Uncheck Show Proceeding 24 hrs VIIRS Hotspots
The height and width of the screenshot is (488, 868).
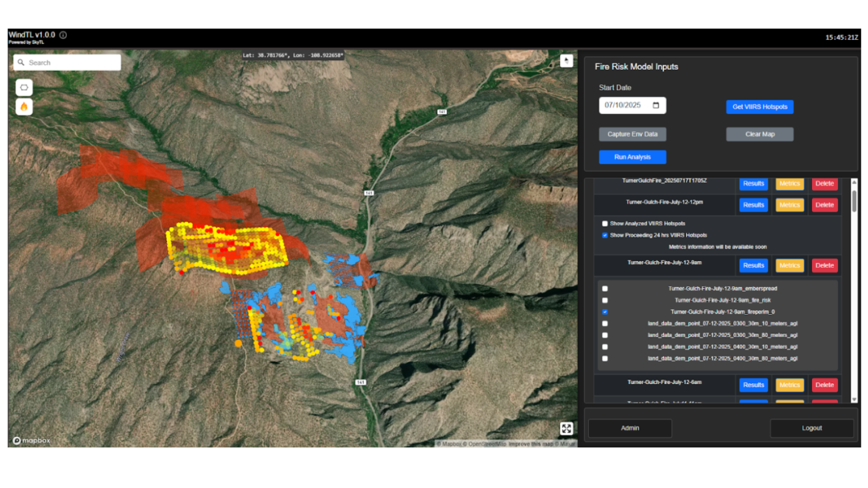click(605, 235)
